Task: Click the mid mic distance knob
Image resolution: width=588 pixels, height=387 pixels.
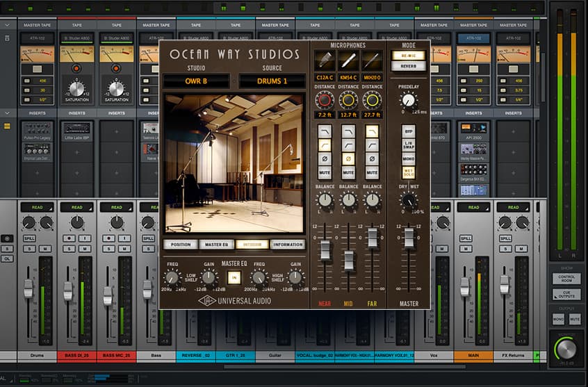Action: [348, 100]
